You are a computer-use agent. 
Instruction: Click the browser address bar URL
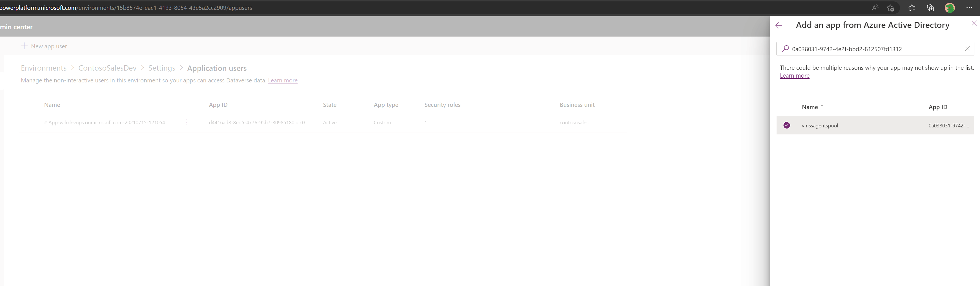pyautogui.click(x=126, y=8)
